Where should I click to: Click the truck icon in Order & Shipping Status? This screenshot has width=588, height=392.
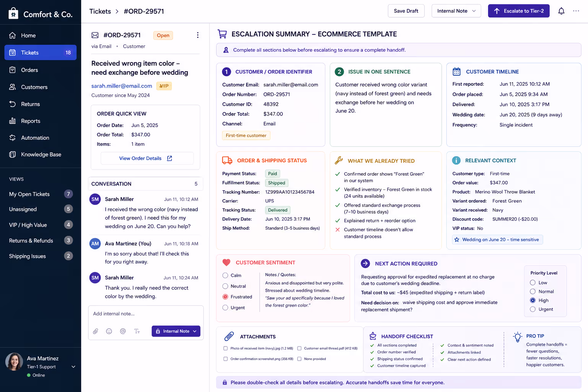click(227, 160)
